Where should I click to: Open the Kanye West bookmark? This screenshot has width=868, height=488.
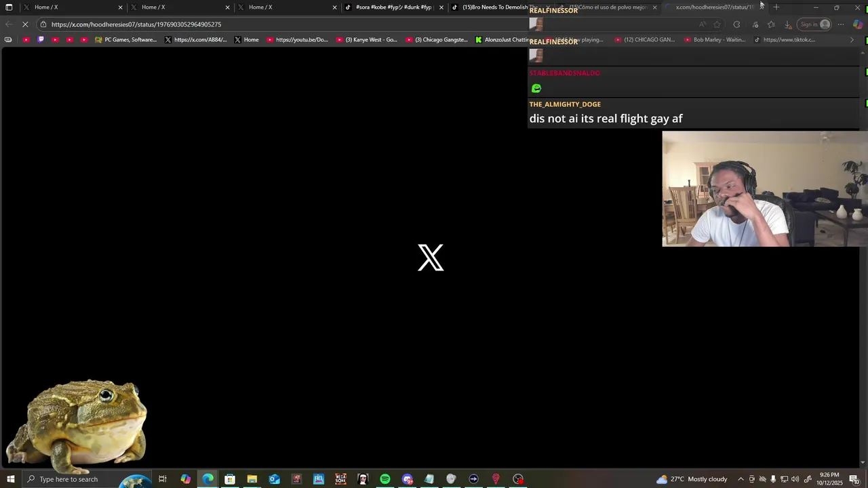coord(367,39)
